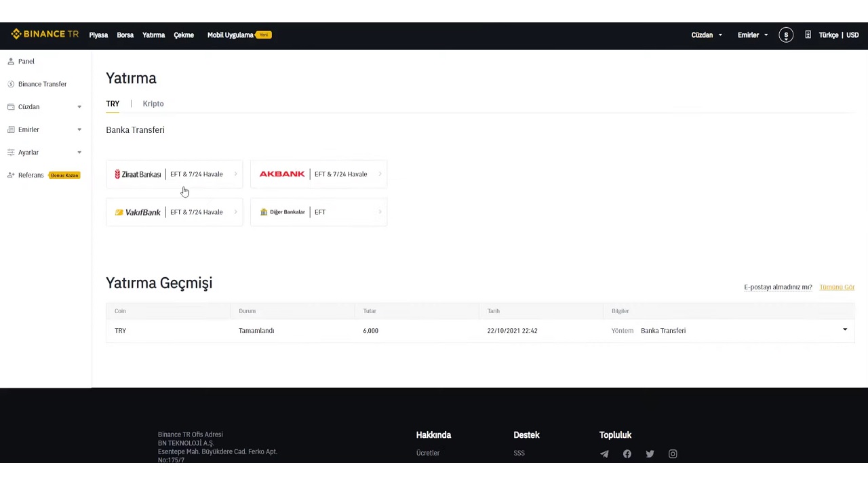Click E-postayı almadınız mı? link
868x488 pixels.
point(778,287)
